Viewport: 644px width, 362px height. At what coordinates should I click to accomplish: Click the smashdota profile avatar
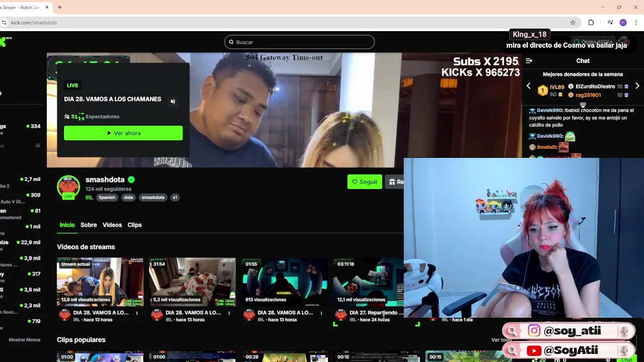(68, 187)
